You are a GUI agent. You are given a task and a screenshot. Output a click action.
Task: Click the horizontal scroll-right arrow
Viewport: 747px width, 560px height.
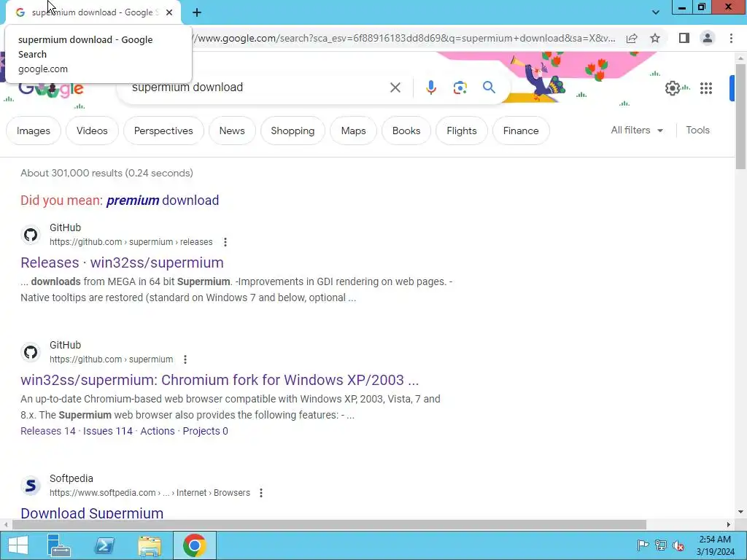729,525
